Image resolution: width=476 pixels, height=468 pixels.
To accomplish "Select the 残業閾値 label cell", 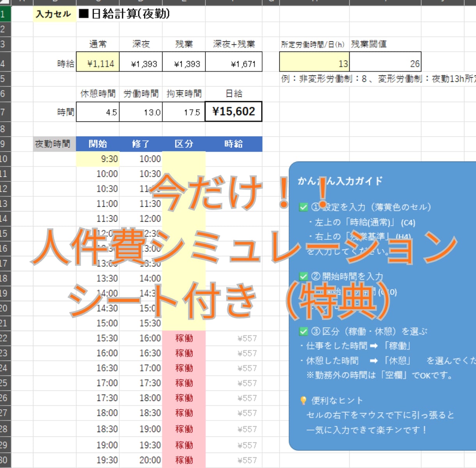I will (x=369, y=44).
